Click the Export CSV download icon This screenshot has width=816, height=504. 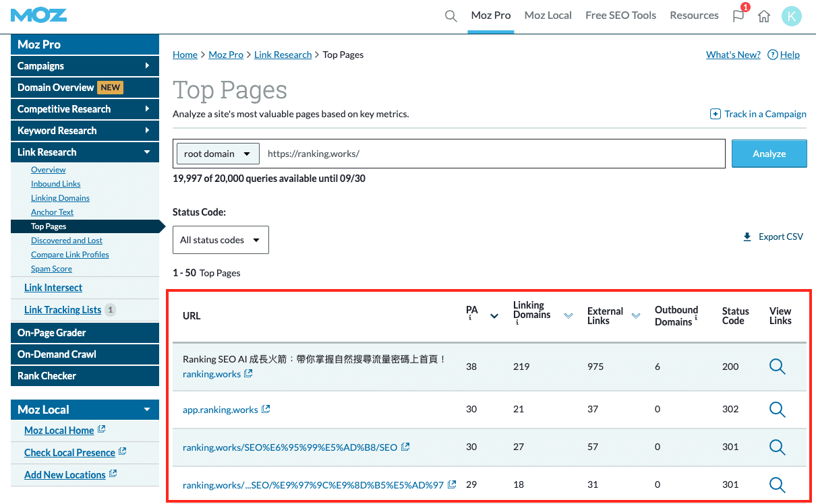click(x=747, y=237)
